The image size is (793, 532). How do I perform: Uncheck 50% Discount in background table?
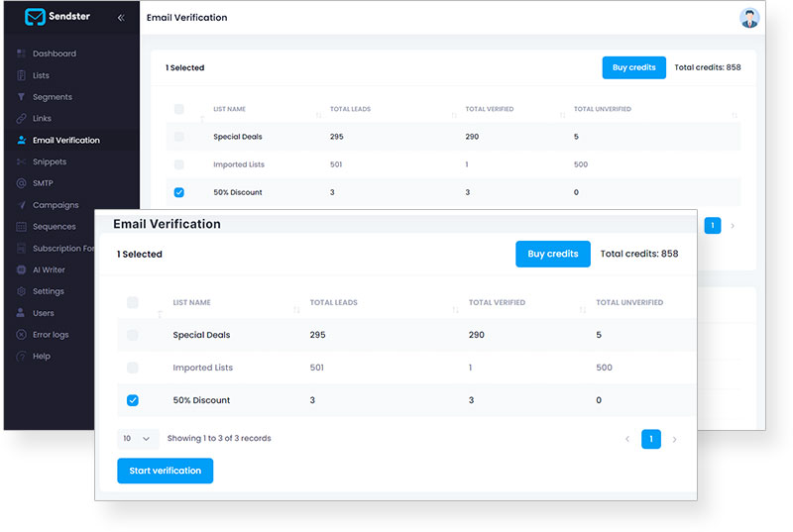pyautogui.click(x=179, y=192)
